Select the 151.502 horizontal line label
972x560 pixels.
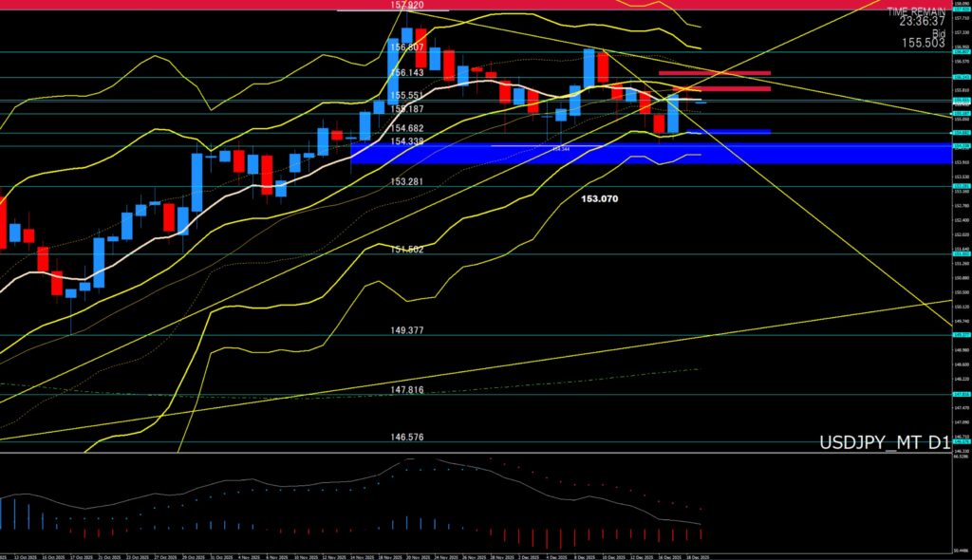tap(406, 249)
